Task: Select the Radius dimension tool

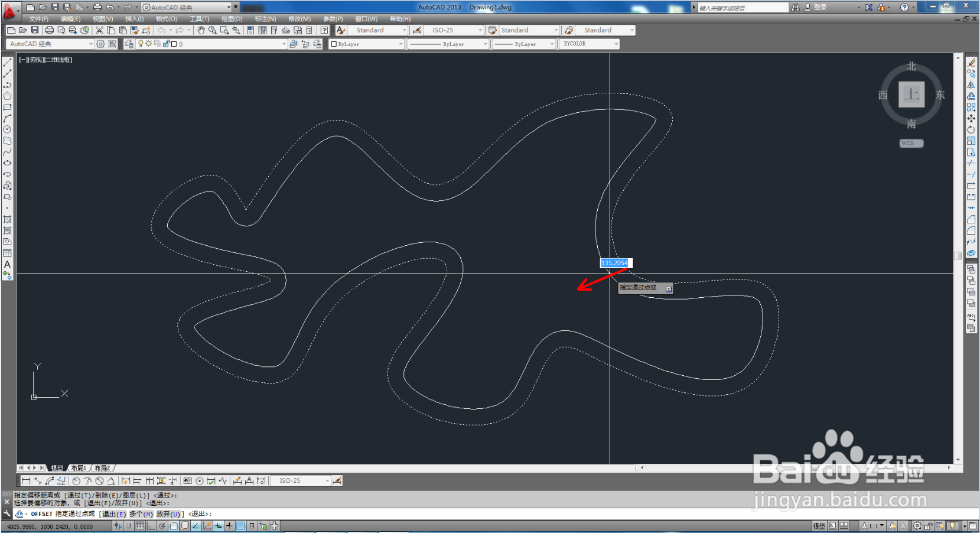Action: (76, 481)
